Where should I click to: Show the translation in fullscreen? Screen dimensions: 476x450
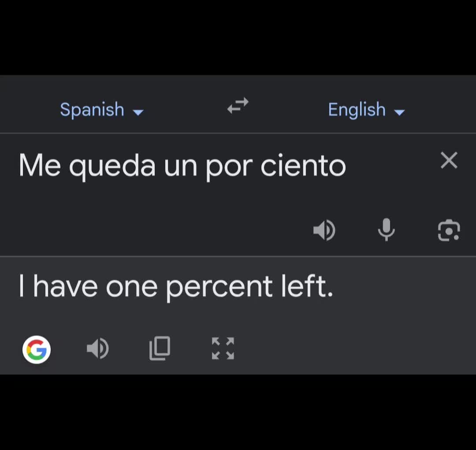[223, 348]
